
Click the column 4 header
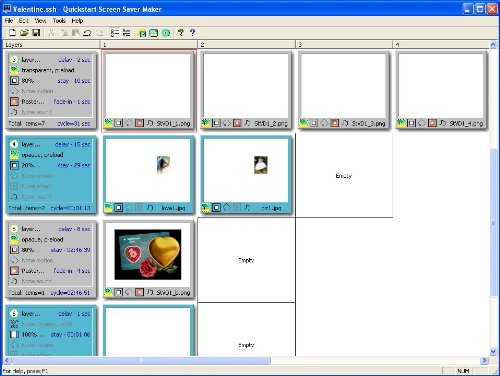point(441,44)
